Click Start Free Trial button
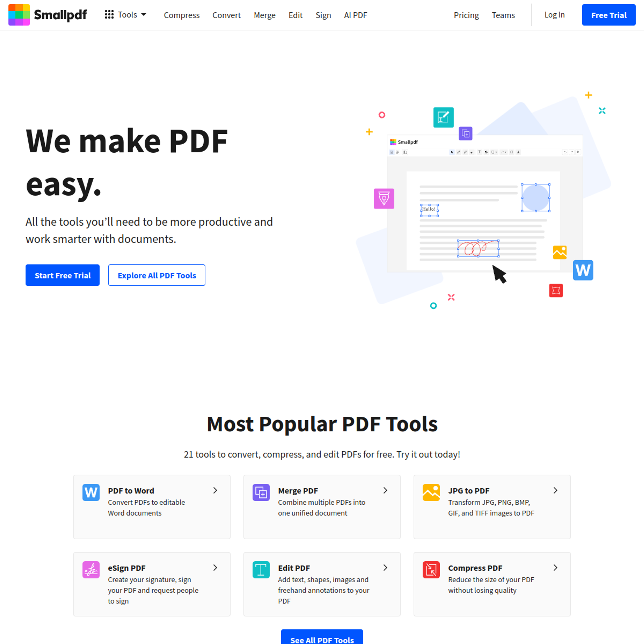Image resolution: width=644 pixels, height=644 pixels. (x=63, y=275)
